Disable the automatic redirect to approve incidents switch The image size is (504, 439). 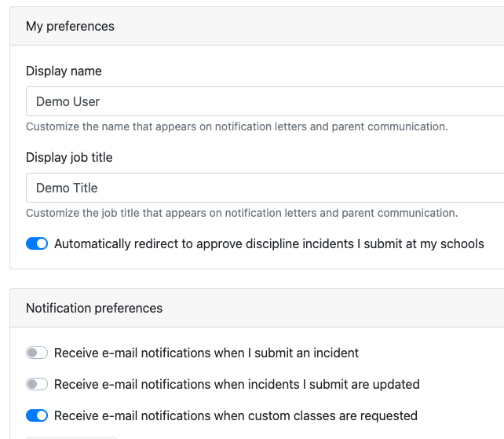click(x=37, y=244)
